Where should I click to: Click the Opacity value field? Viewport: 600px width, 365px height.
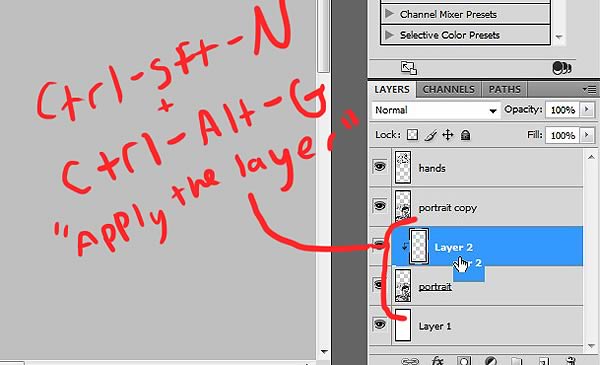(562, 110)
